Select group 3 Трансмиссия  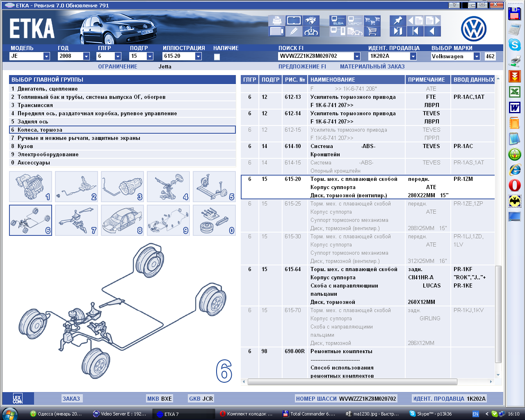pyautogui.click(x=123, y=105)
